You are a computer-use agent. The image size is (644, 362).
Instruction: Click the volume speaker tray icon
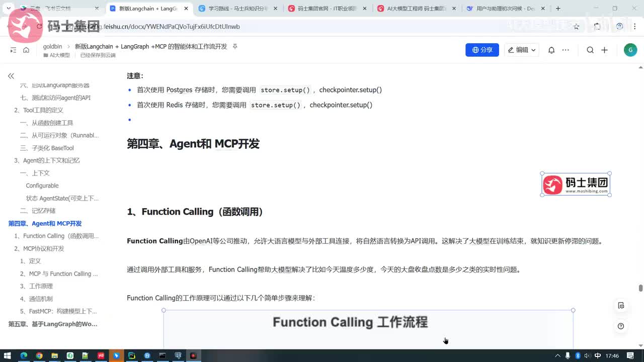(x=588, y=355)
